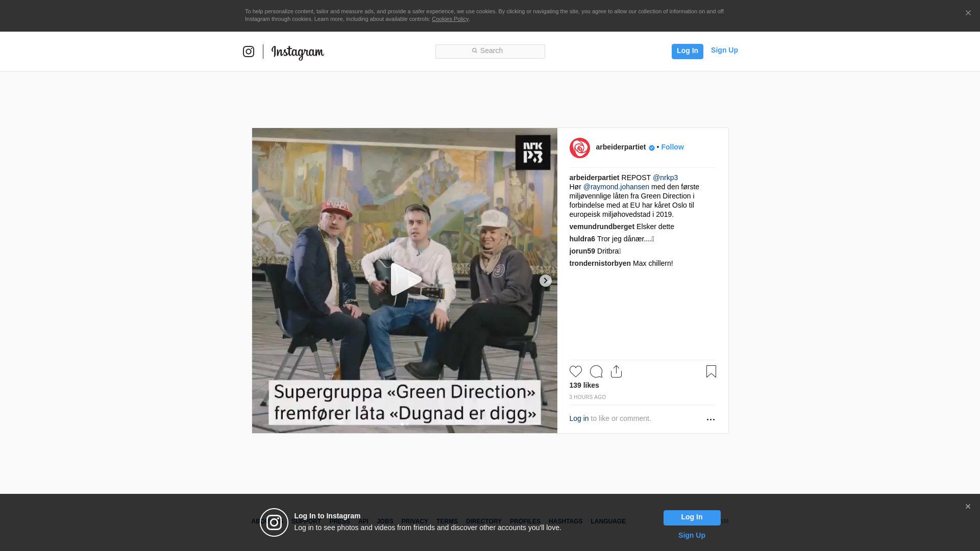Open the Sign Up link in header
Screen dimensions: 980x551
pos(724,50)
